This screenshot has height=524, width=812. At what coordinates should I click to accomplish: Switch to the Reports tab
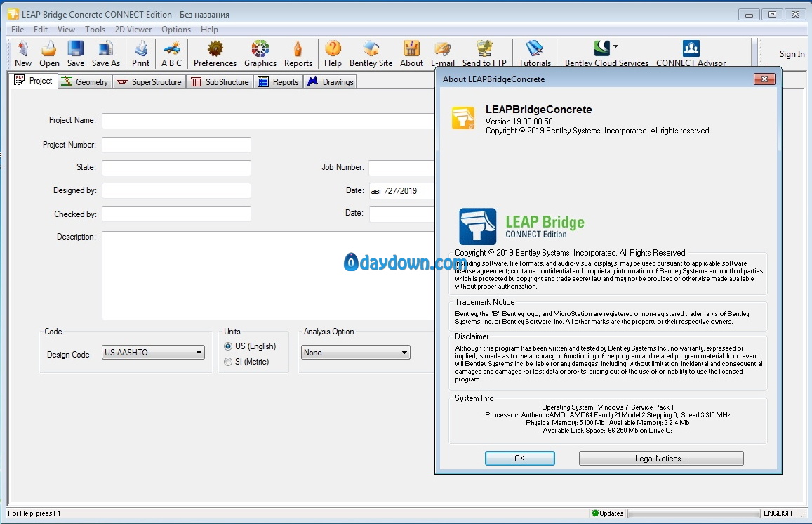[279, 82]
